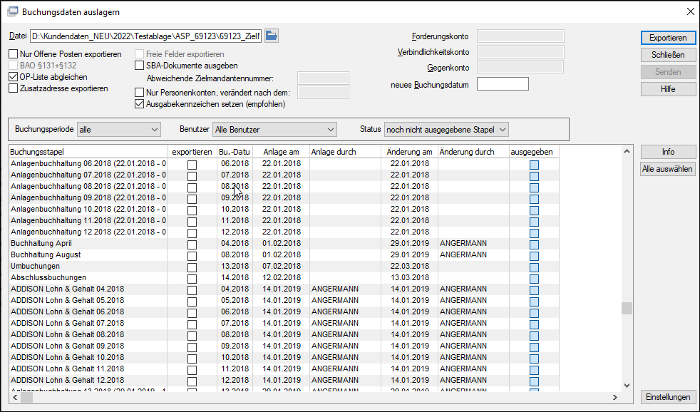Click the Info button
The width and height of the screenshot is (700, 412).
668,152
